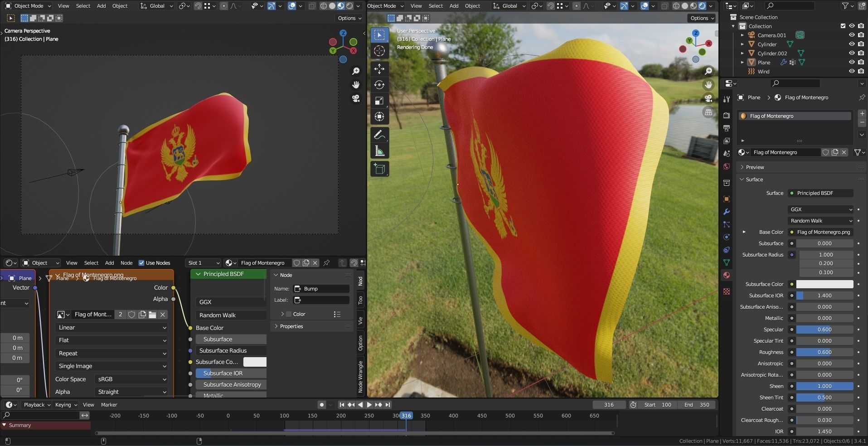
Task: Toggle auto keying record button in timeline
Action: pyautogui.click(x=321, y=405)
